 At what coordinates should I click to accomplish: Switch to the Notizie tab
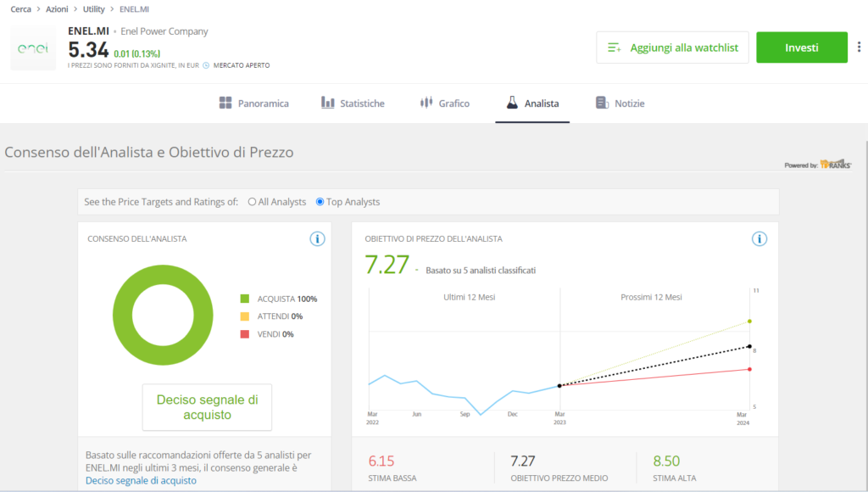coord(620,103)
